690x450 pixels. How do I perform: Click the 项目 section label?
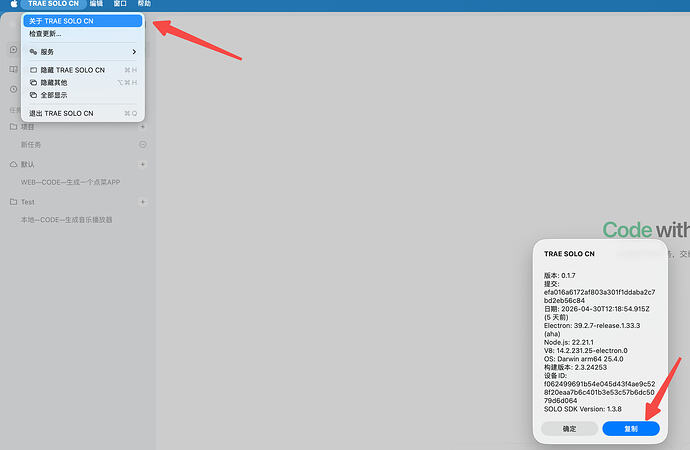pyautogui.click(x=27, y=127)
